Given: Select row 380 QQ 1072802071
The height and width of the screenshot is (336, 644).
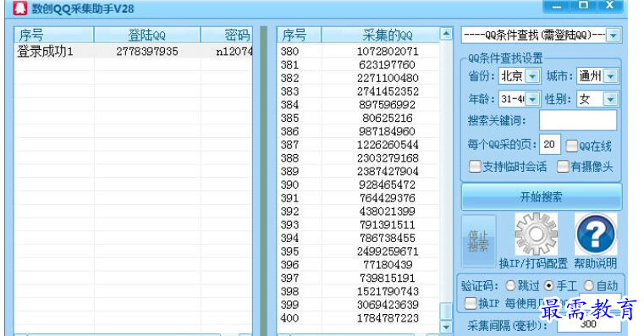Looking at the screenshot, I should point(358,52).
